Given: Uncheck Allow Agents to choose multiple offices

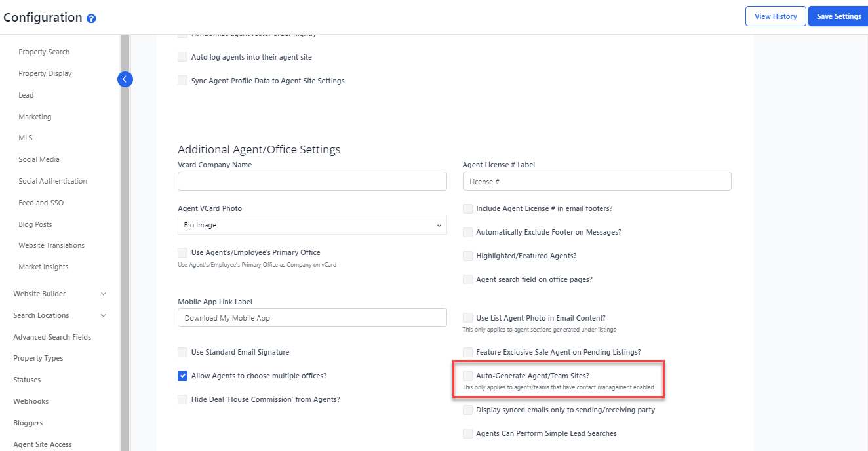Looking at the screenshot, I should (x=182, y=376).
